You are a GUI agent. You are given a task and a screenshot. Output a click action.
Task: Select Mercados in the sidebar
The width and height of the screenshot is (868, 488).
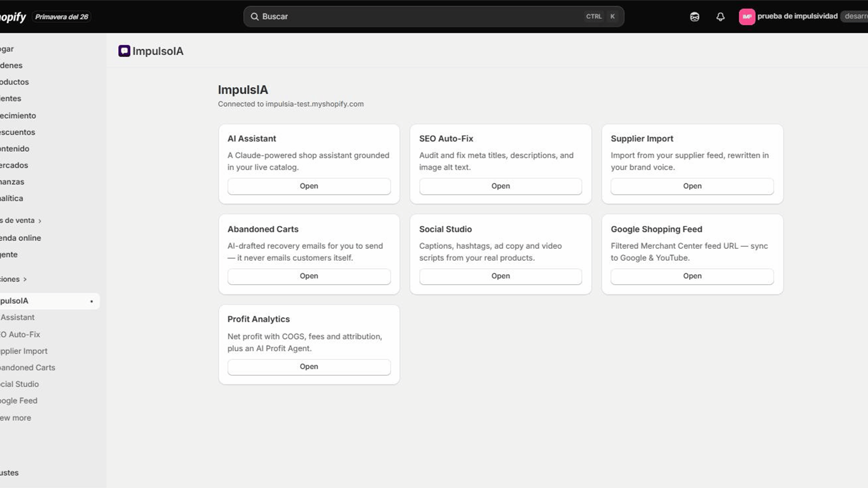[x=14, y=165]
